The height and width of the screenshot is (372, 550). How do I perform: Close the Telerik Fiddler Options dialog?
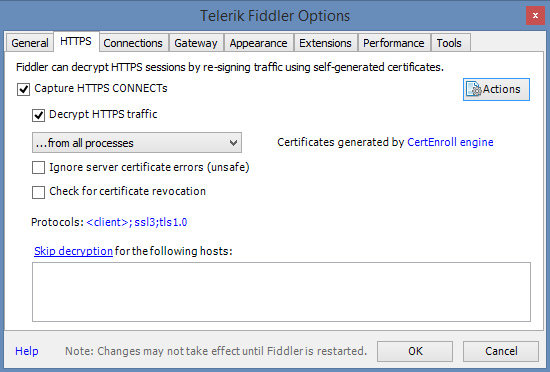click(535, 16)
